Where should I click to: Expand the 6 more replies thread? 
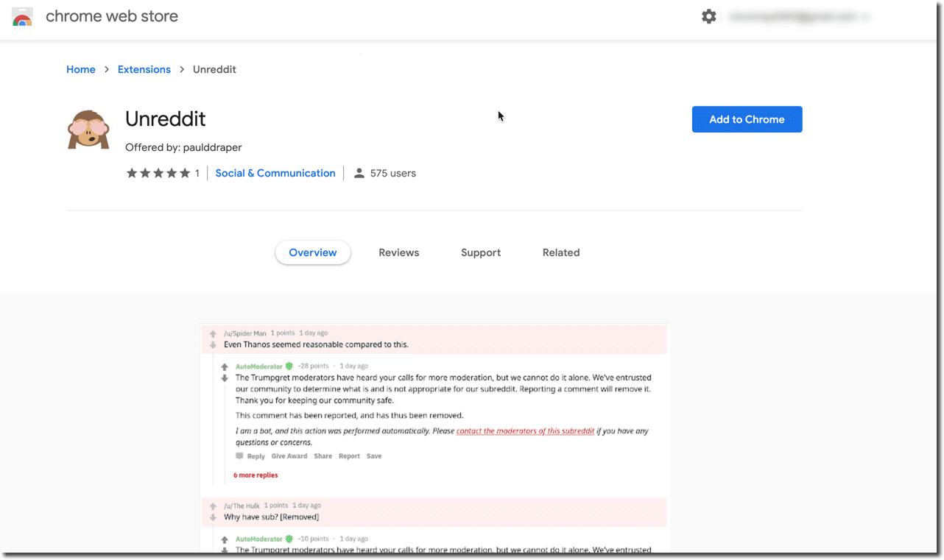256,475
